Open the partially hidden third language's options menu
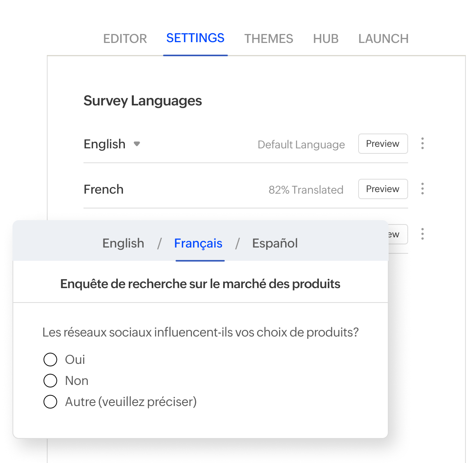This screenshot has height=463, width=476. (x=422, y=234)
